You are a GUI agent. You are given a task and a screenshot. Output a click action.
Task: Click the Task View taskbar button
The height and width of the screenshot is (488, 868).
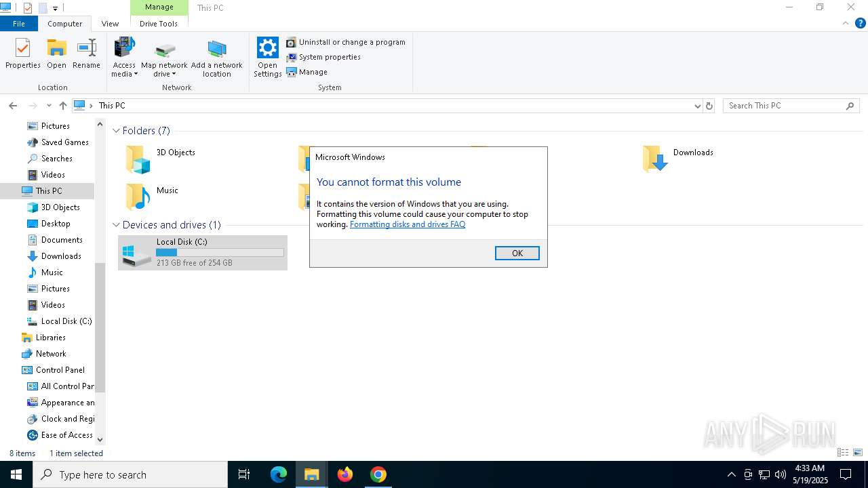click(244, 474)
